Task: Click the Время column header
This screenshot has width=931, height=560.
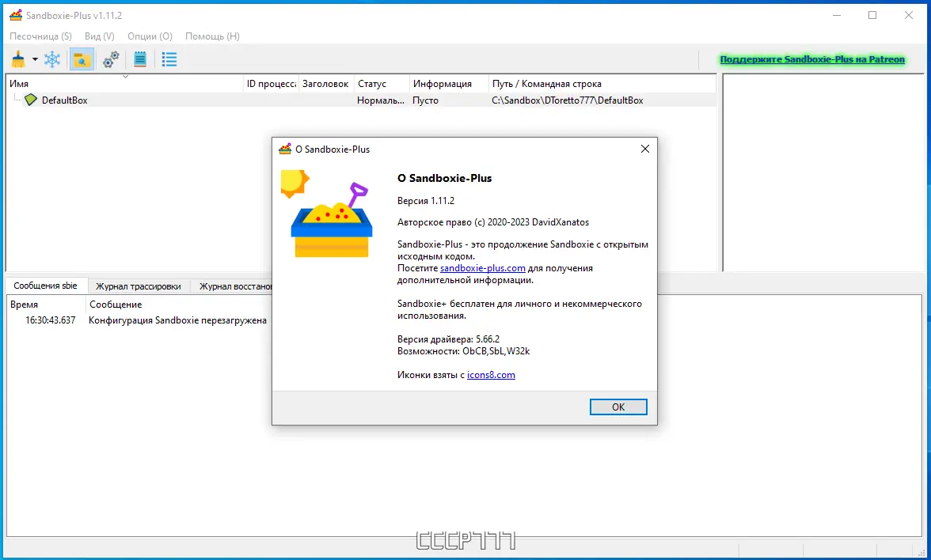Action: pos(45,305)
